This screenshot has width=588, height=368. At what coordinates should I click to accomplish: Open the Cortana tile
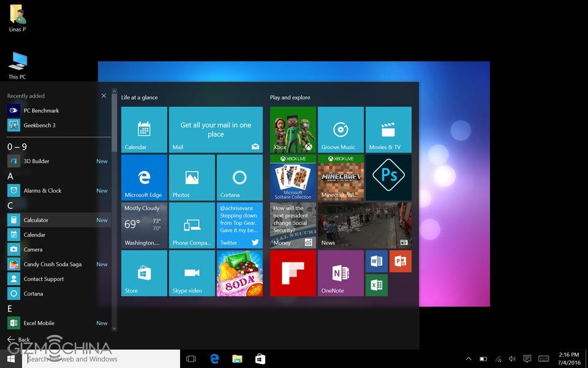pos(239,177)
